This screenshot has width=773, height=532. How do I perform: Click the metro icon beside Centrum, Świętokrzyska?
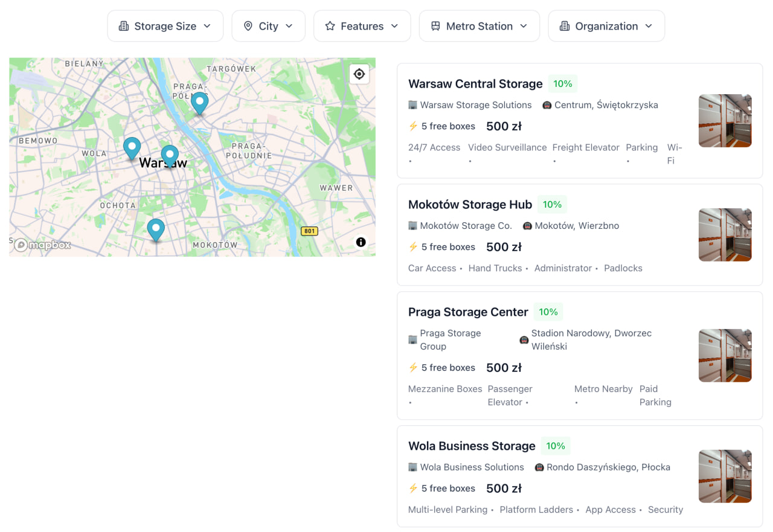[x=547, y=105]
